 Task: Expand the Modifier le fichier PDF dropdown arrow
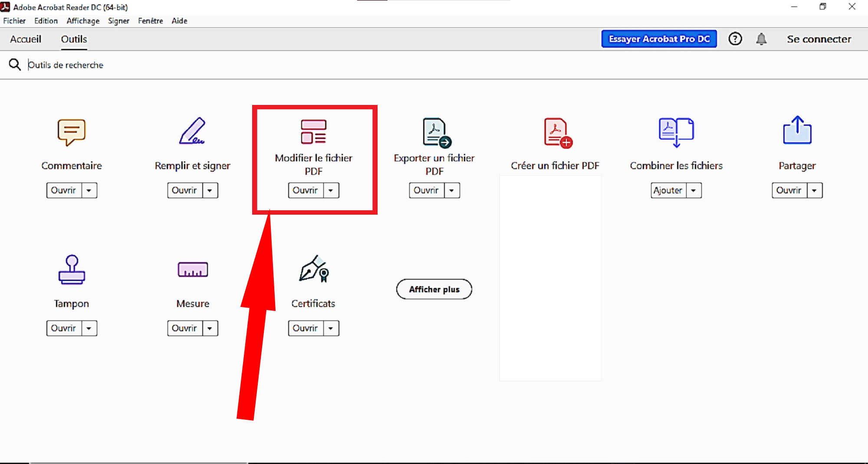click(331, 190)
